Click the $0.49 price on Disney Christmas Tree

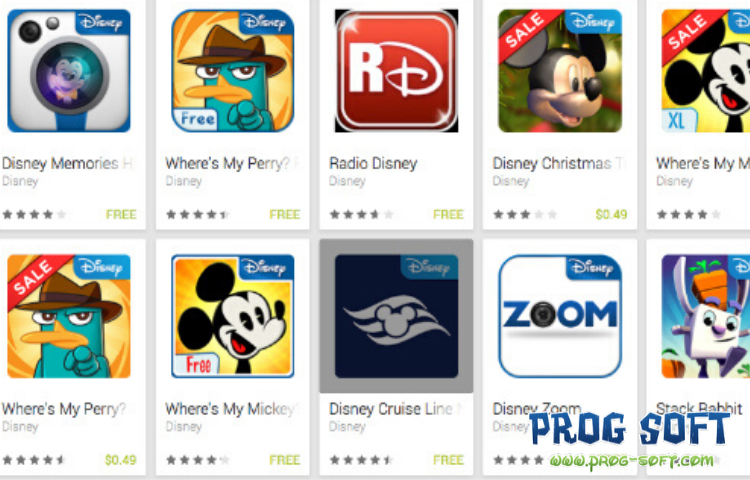611,214
